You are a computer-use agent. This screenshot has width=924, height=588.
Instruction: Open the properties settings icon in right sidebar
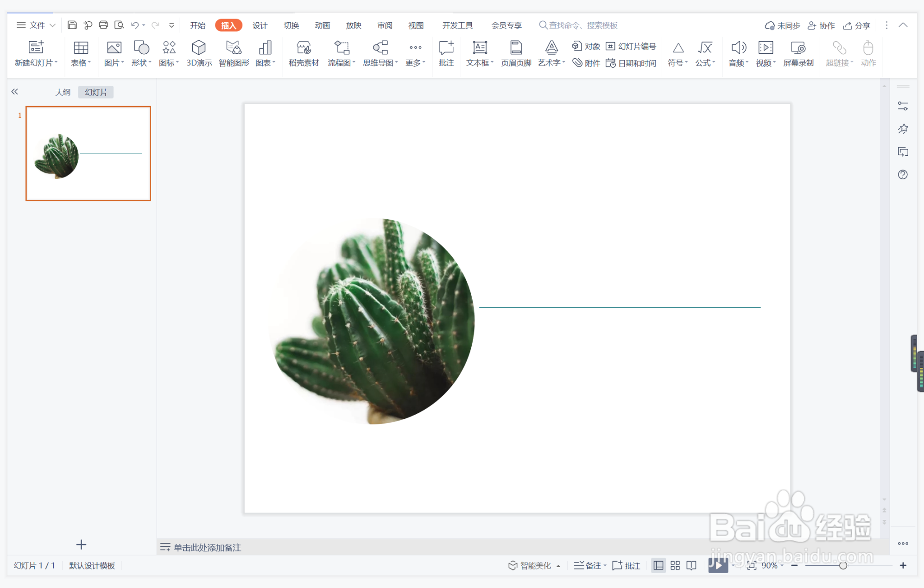pyautogui.click(x=903, y=106)
